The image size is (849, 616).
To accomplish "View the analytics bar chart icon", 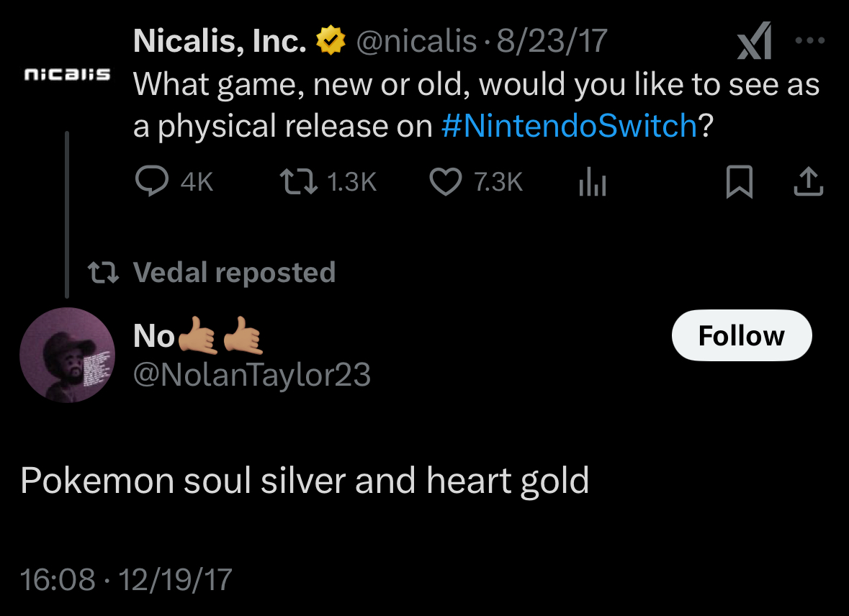I will coord(592,183).
